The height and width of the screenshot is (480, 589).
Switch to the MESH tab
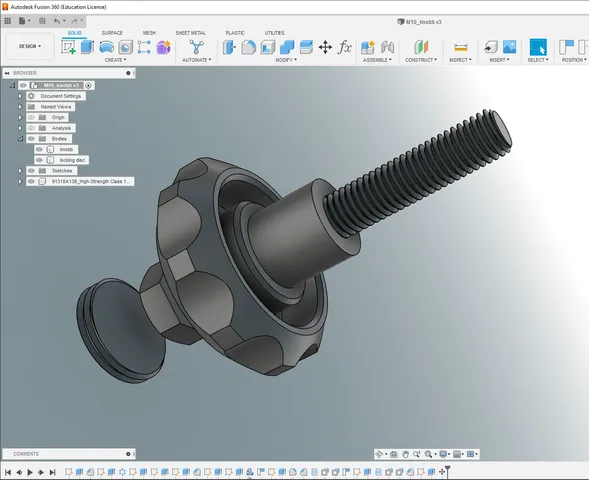point(149,33)
